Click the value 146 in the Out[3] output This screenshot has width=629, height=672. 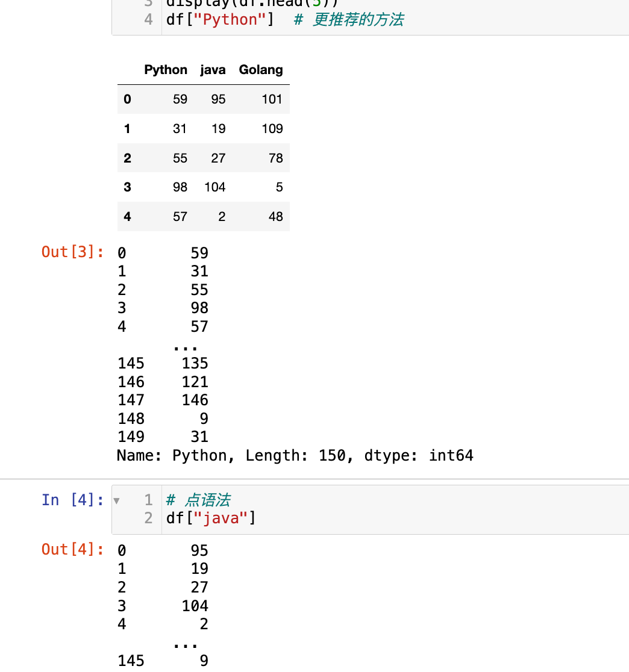tap(195, 400)
